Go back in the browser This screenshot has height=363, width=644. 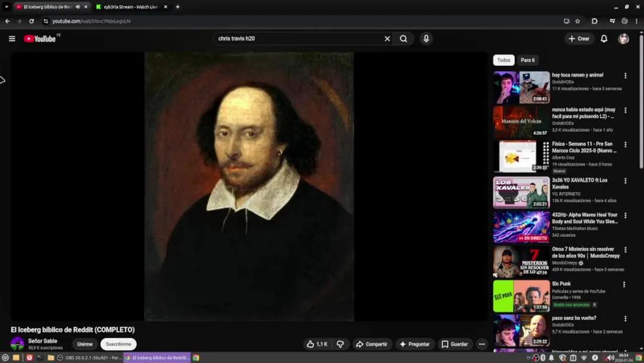pos(7,21)
